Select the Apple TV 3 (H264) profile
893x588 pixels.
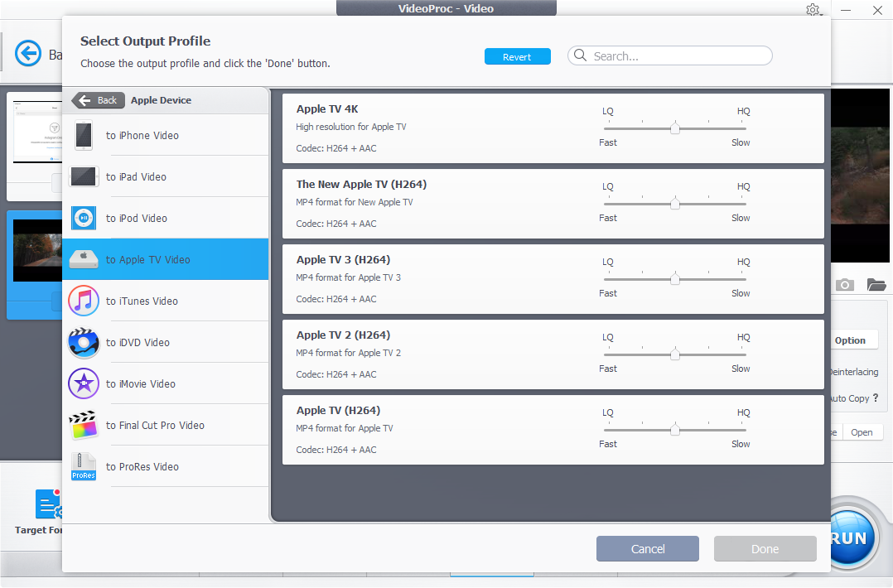click(553, 279)
